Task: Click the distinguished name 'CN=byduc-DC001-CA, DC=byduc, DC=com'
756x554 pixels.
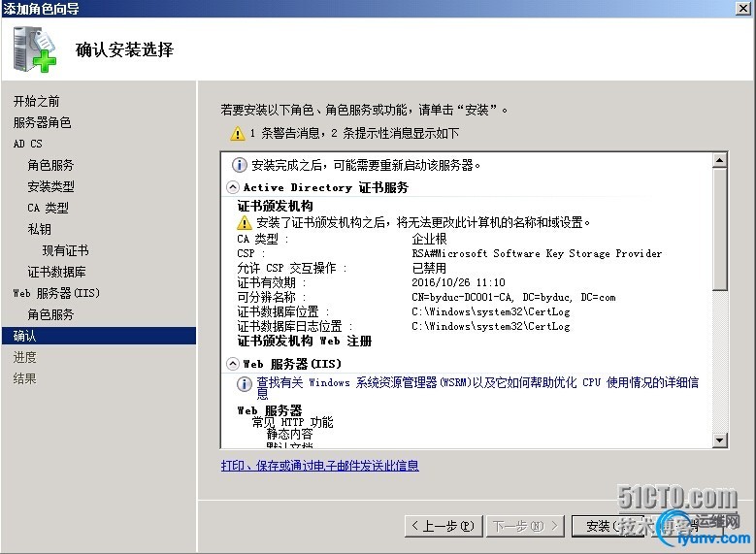Action: (x=513, y=298)
